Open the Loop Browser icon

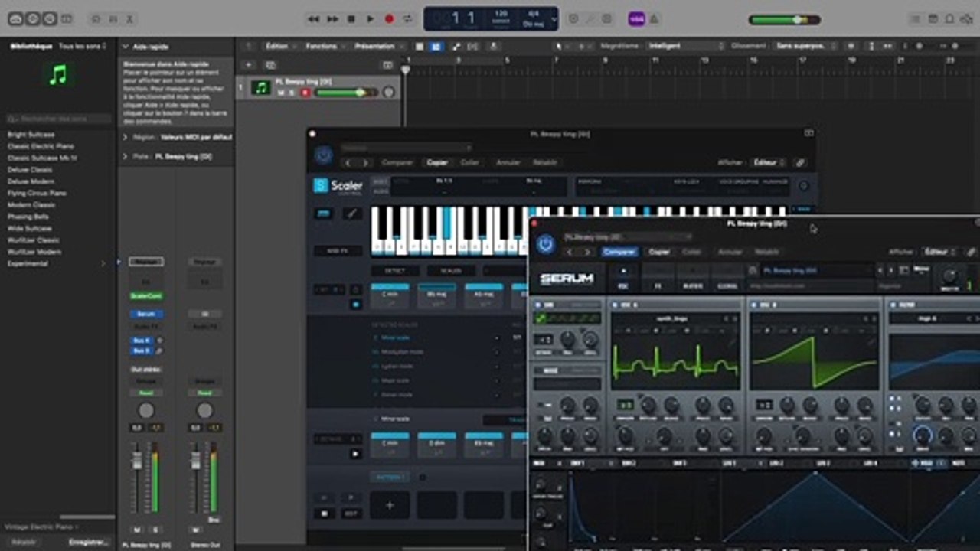click(950, 19)
